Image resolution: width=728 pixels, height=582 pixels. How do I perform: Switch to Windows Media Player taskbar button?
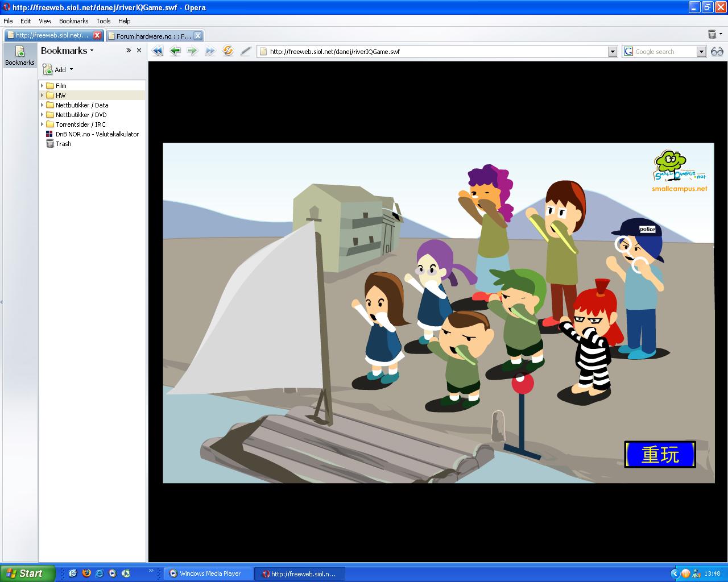[x=209, y=573]
